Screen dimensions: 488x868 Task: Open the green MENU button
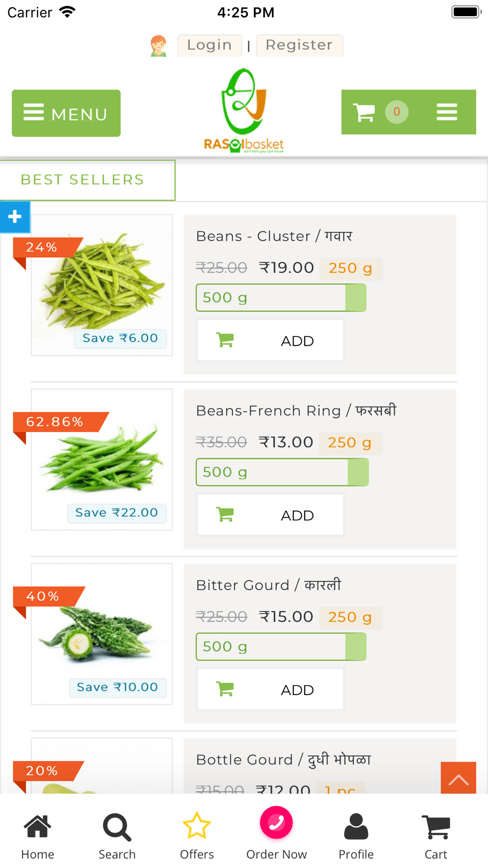66,113
